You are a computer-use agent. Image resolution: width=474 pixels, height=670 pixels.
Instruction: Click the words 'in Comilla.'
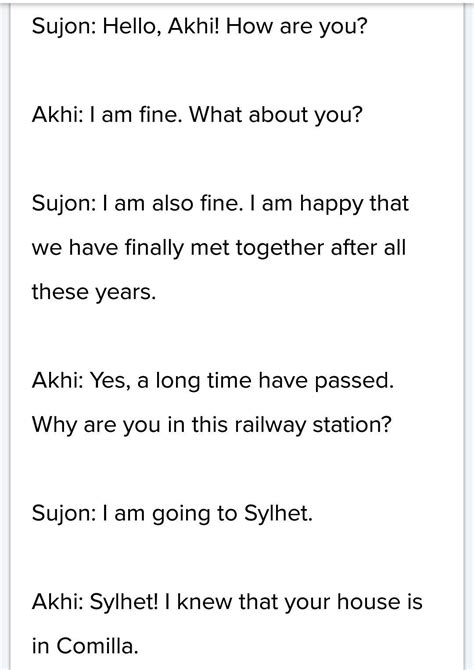pos(85,646)
